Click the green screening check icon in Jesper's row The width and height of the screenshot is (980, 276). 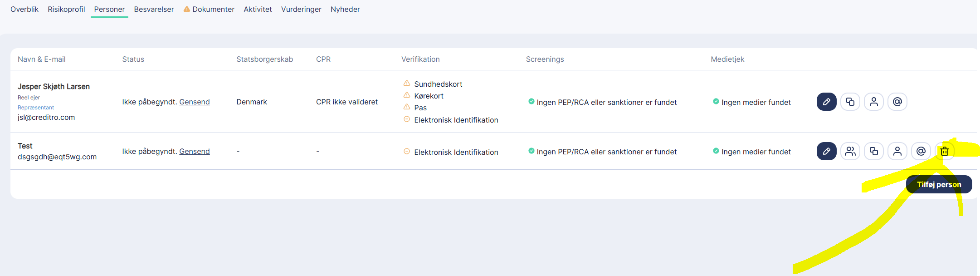[x=531, y=101]
